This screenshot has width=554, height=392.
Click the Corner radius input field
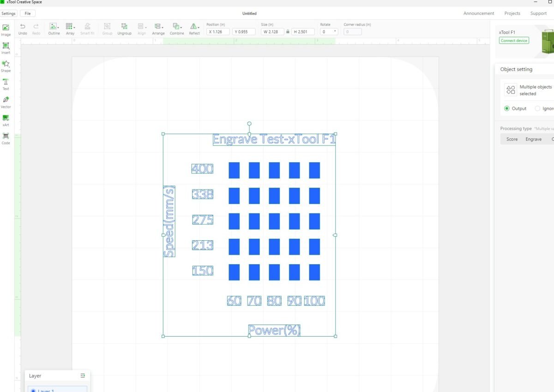point(353,32)
